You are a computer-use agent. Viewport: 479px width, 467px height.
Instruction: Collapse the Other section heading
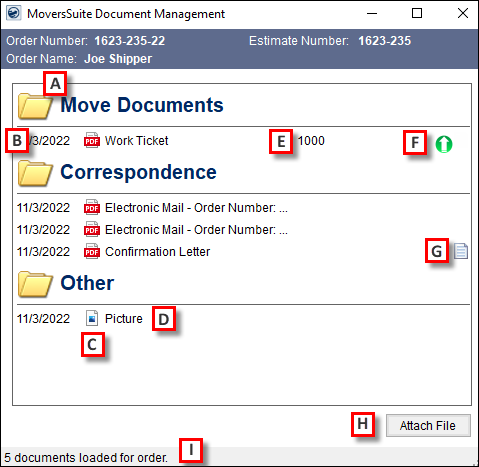[x=87, y=283]
